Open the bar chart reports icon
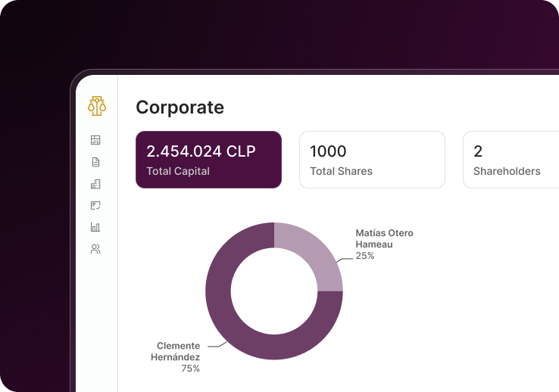Viewport: 559px width, 392px height. pos(95,227)
